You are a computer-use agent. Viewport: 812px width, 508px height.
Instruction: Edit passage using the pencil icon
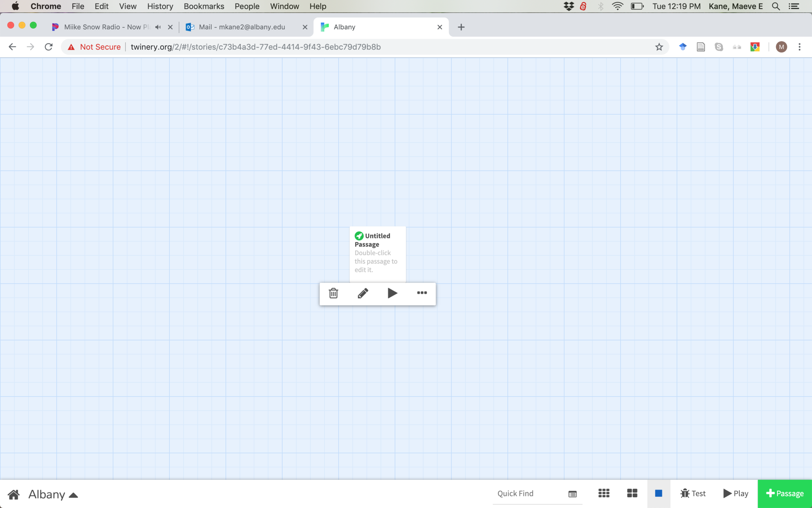click(363, 293)
